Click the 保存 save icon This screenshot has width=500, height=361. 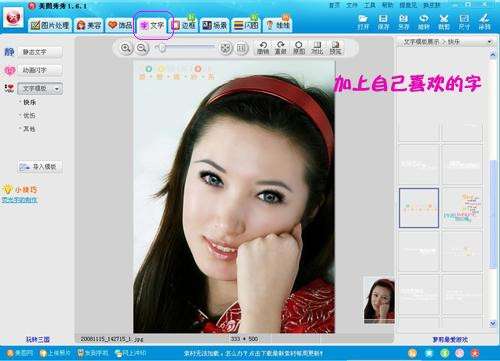[383, 22]
